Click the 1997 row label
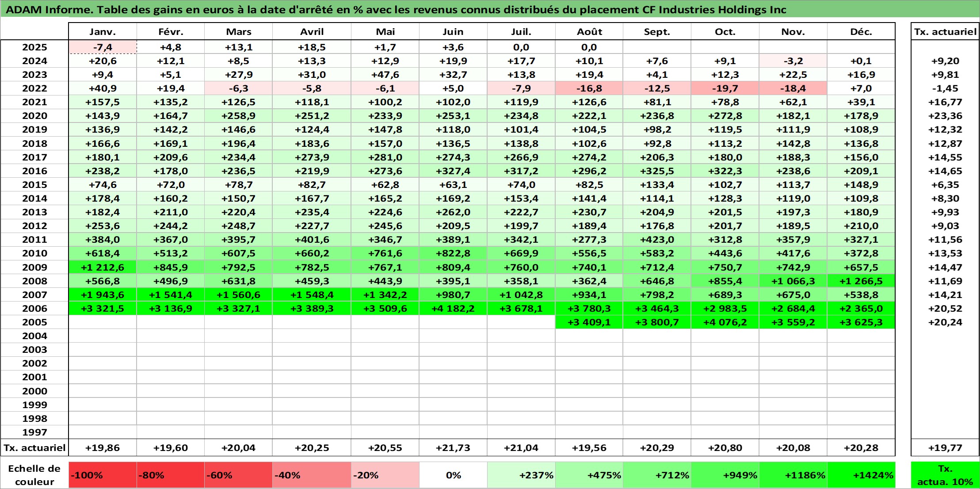Screen dimensions: 980x489 point(34,432)
